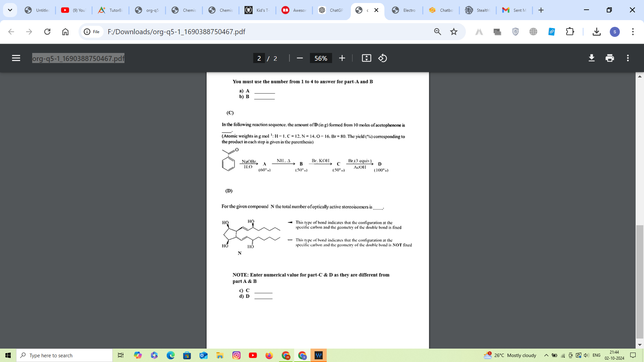Click the taskbar search box
Viewport: 644px width, 362px height.
[x=64, y=355]
